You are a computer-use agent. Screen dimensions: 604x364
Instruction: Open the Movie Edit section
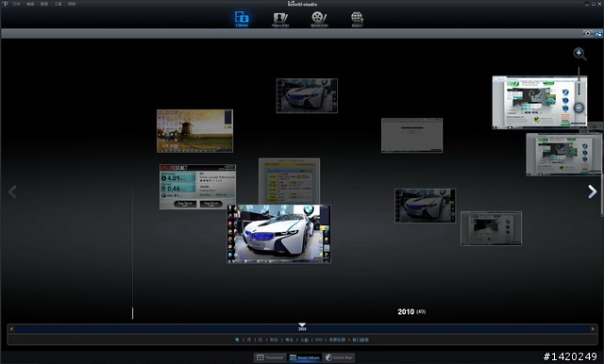pyautogui.click(x=319, y=19)
